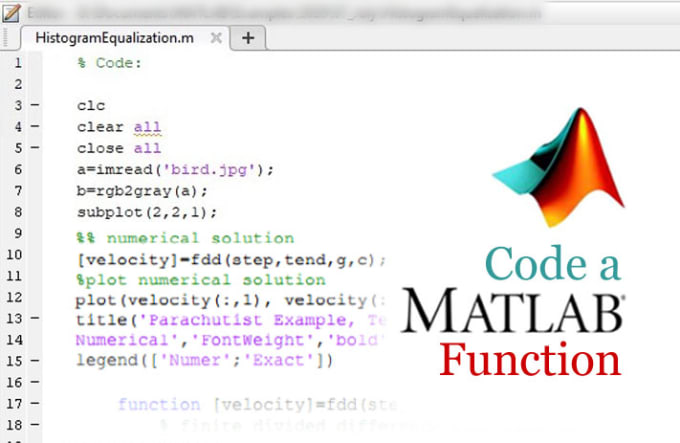Click line number 18 in gutter
680x443 pixels.
14,425
